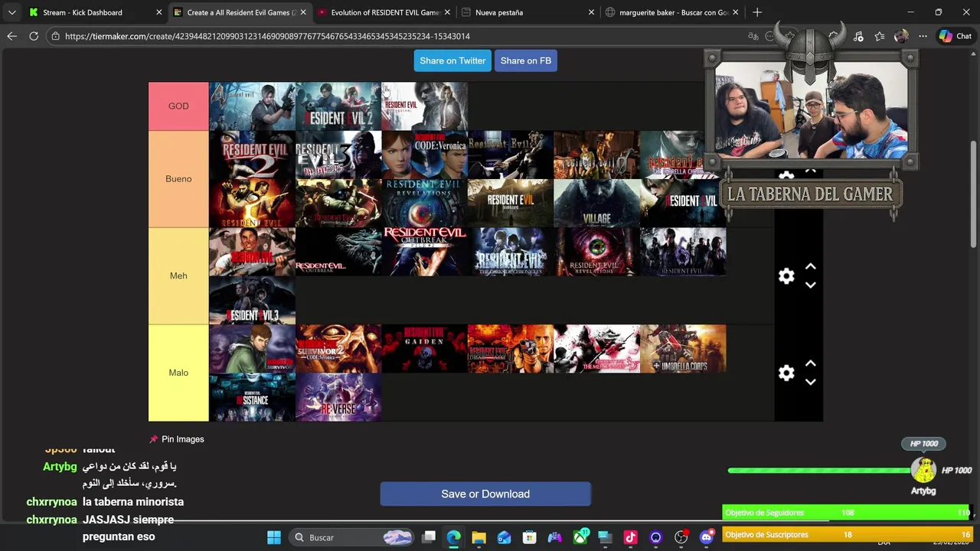
Task: Reload the TierMaker page
Action: pyautogui.click(x=34, y=36)
